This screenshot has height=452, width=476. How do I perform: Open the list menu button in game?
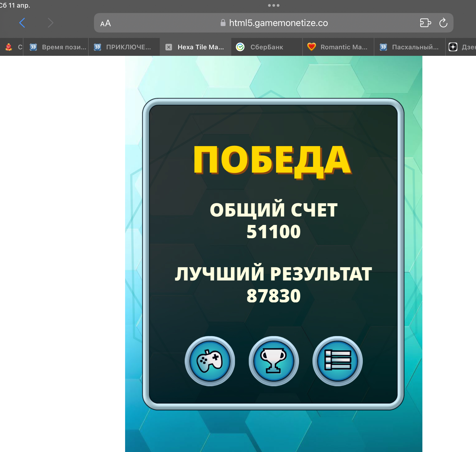(x=337, y=361)
